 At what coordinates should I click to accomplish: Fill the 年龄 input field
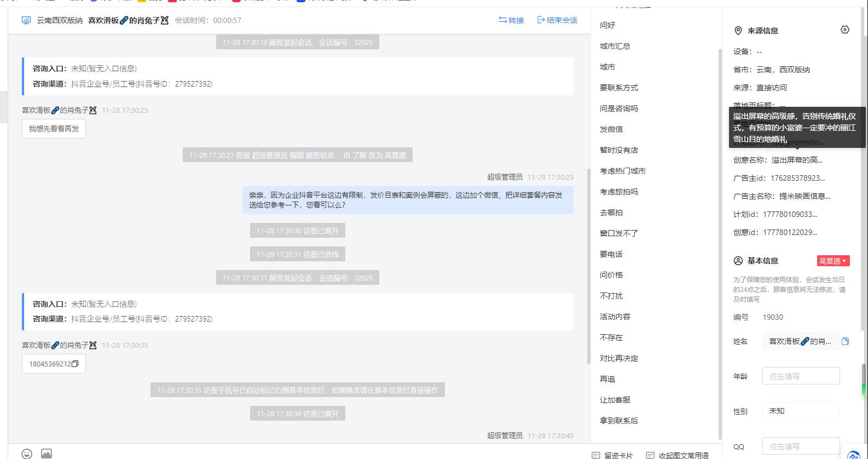coord(801,376)
